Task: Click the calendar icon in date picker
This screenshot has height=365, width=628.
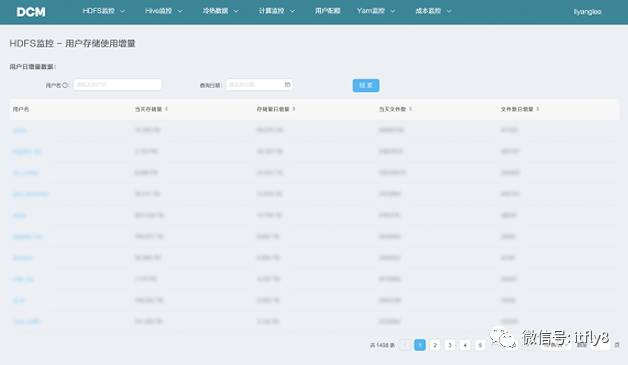Action: (x=287, y=85)
